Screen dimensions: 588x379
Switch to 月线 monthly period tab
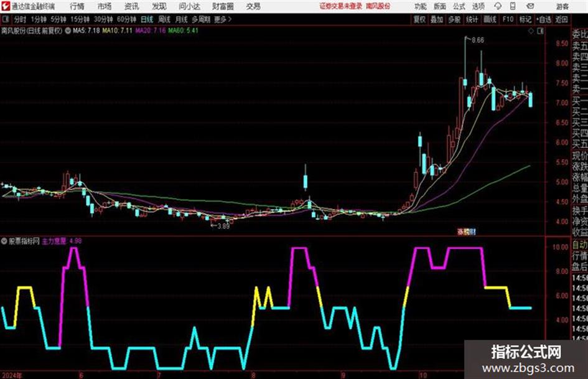[x=182, y=19]
